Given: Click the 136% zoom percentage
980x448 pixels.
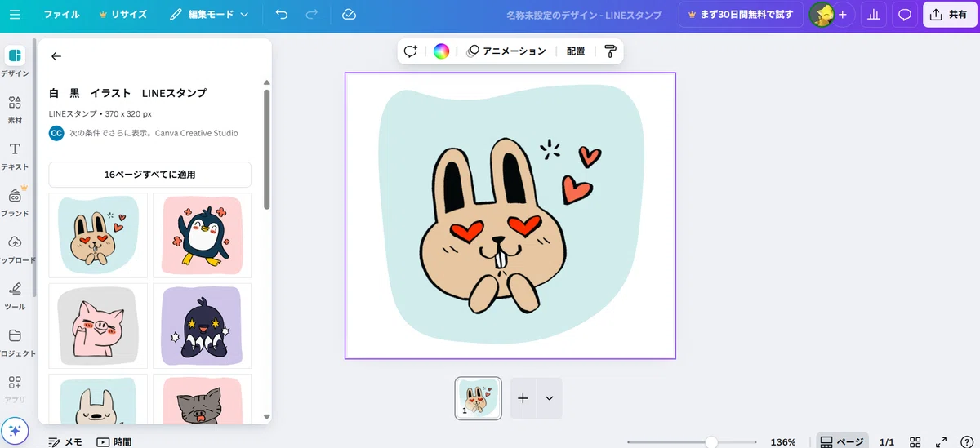Looking at the screenshot, I should coord(782,441).
